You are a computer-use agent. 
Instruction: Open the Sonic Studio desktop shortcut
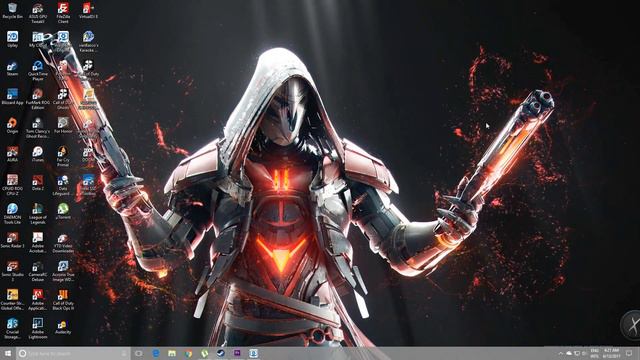pyautogui.click(x=12, y=270)
